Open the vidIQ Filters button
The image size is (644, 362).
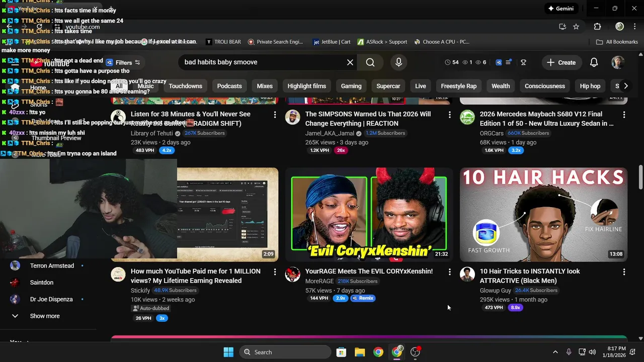click(123, 62)
